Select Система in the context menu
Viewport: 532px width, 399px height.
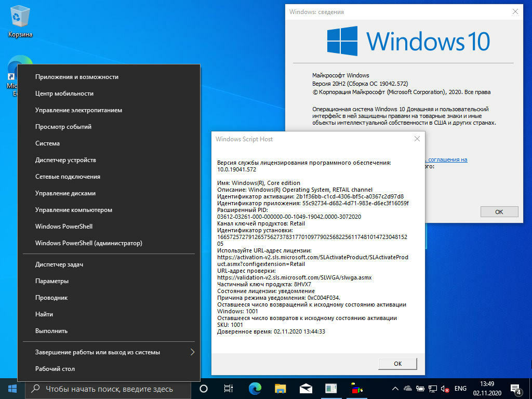[109, 143]
